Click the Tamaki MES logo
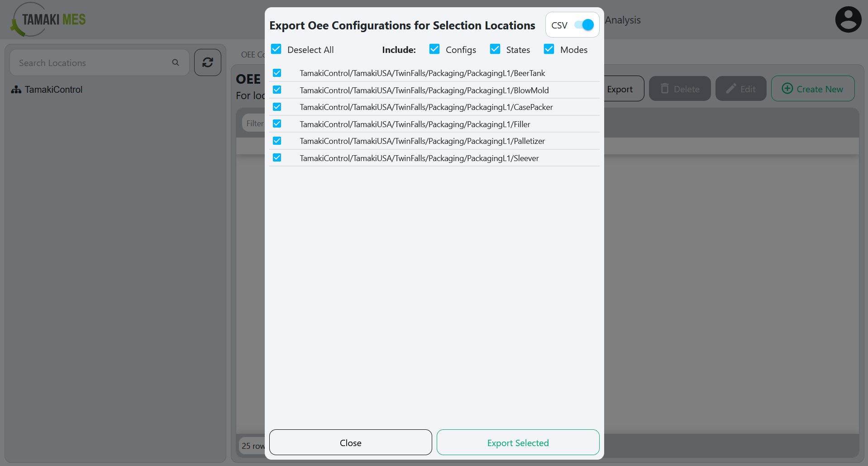This screenshot has height=466, width=868. (x=47, y=19)
